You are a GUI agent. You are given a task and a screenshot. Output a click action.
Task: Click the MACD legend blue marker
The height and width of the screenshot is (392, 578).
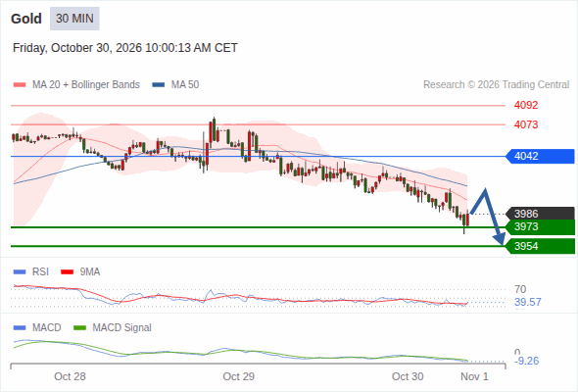(20, 327)
